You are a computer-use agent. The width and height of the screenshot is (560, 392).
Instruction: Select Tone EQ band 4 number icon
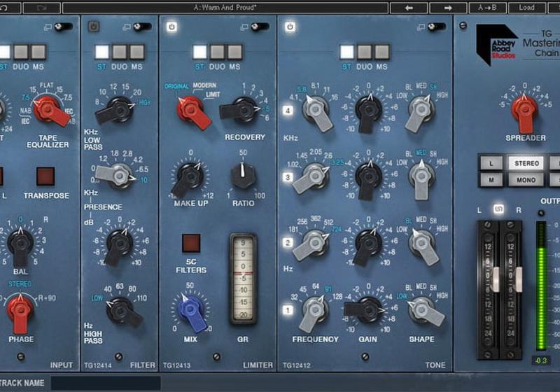[287, 110]
